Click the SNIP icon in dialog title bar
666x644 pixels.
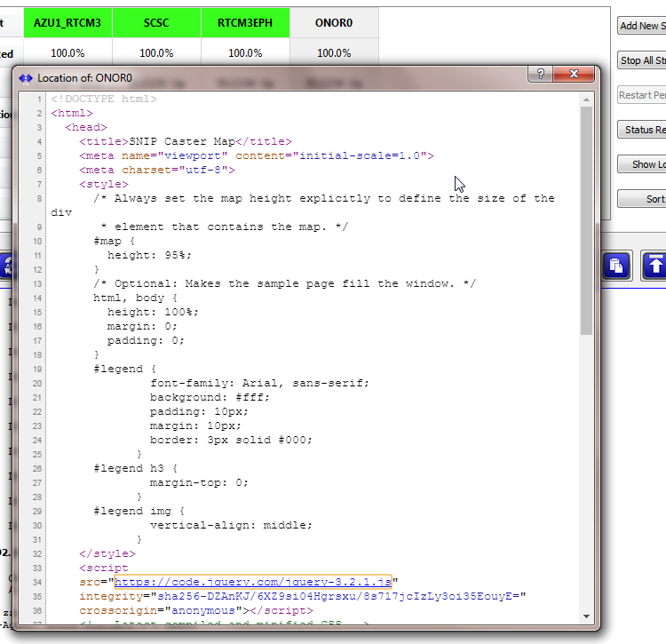(26, 78)
